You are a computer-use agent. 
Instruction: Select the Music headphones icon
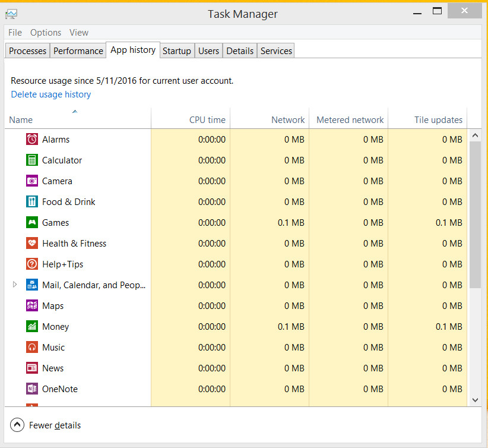32,348
